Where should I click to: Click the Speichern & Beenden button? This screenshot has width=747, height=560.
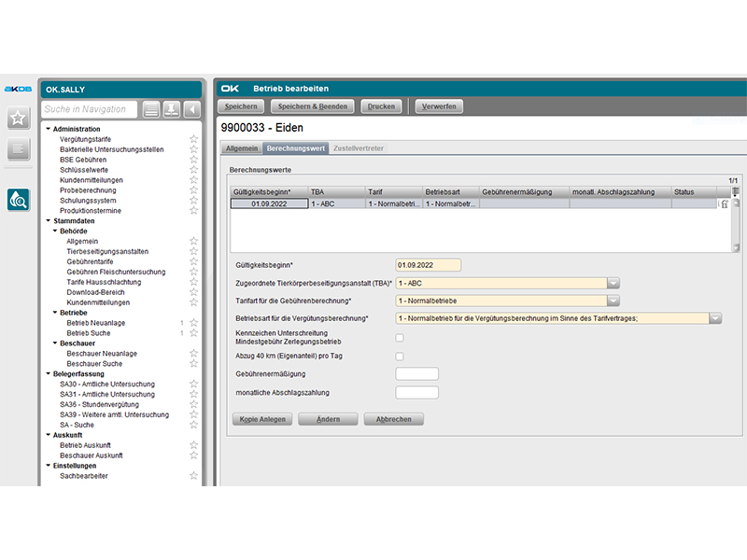pyautogui.click(x=312, y=106)
